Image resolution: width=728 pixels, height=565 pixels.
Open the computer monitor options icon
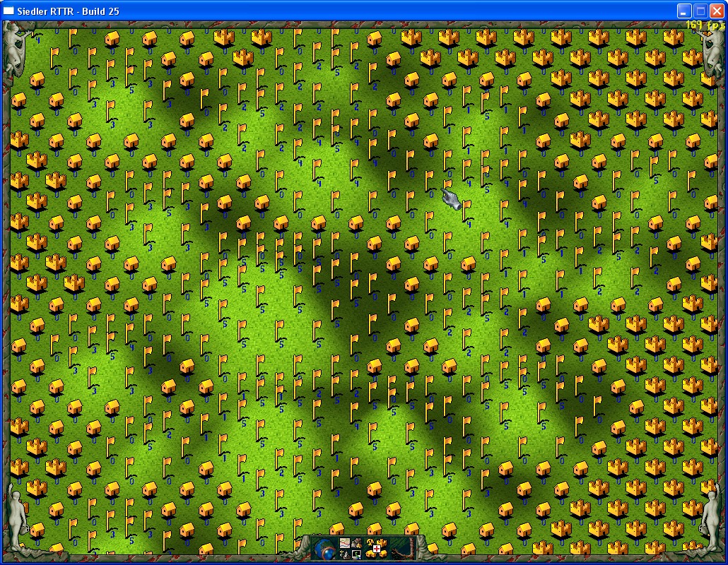pos(357,554)
